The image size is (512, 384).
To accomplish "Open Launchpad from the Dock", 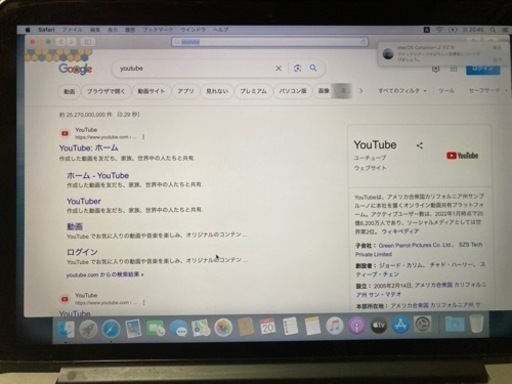I will (88, 328).
